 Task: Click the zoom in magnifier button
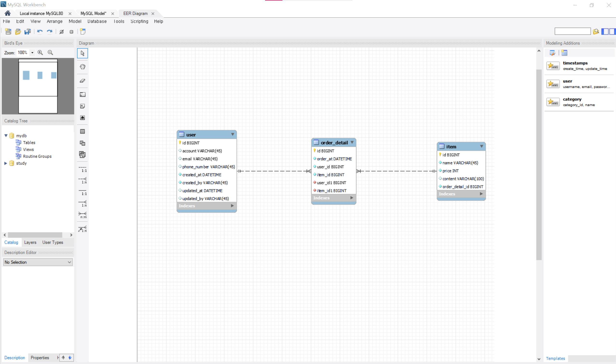[x=40, y=53]
